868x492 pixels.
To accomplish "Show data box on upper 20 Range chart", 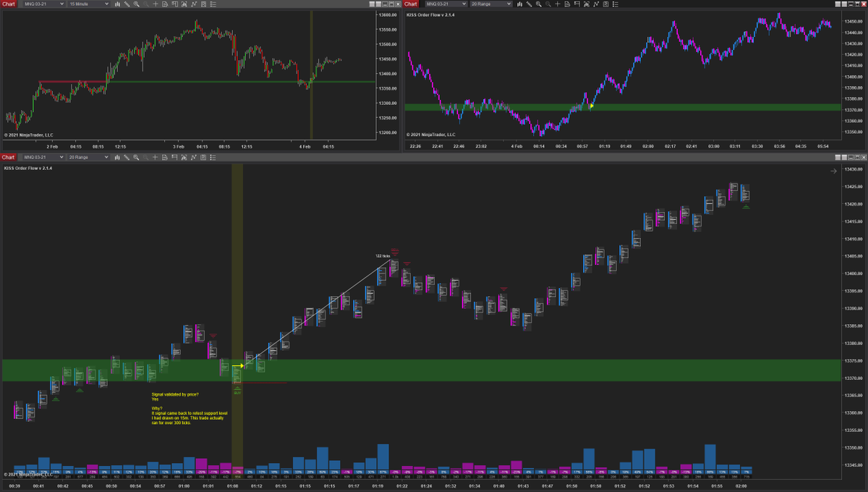I will tap(567, 4).
